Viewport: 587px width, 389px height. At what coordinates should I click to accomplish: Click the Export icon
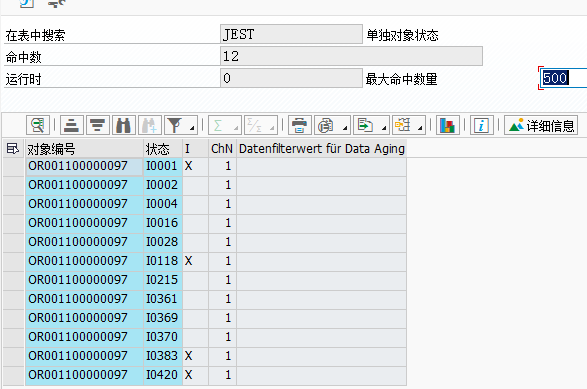[365, 125]
